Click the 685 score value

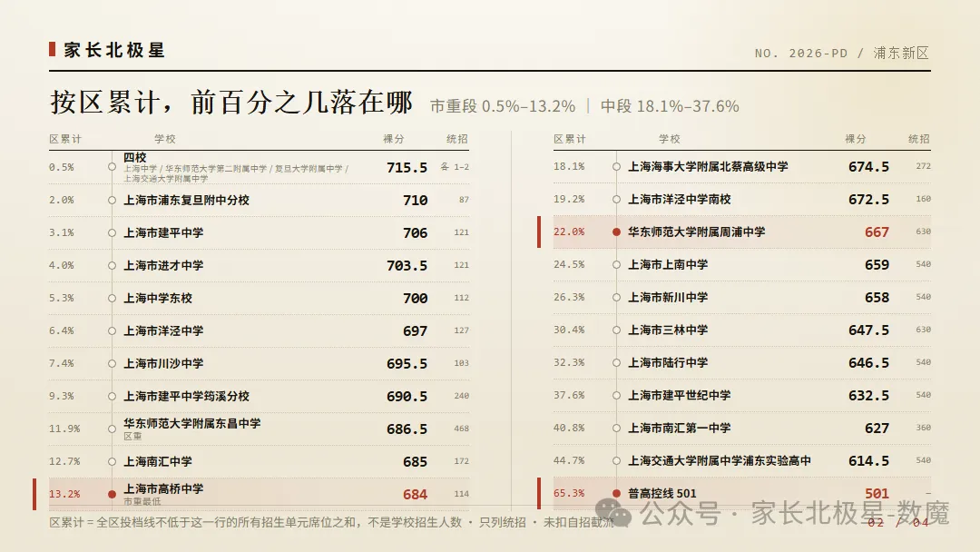click(415, 462)
